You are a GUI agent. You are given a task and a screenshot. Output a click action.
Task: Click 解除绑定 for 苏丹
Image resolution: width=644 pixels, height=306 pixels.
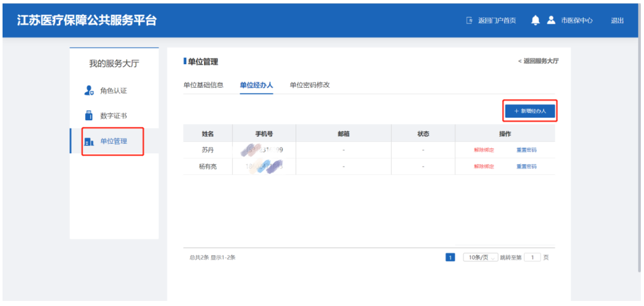[484, 150]
